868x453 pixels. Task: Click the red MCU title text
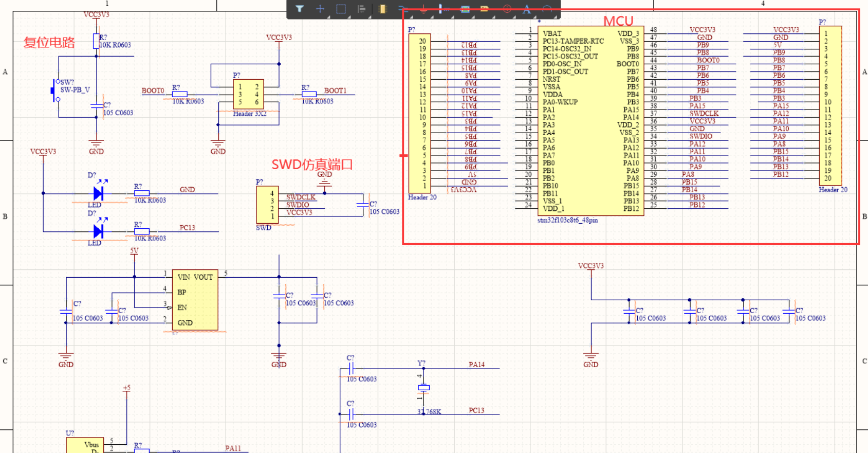[x=618, y=21]
